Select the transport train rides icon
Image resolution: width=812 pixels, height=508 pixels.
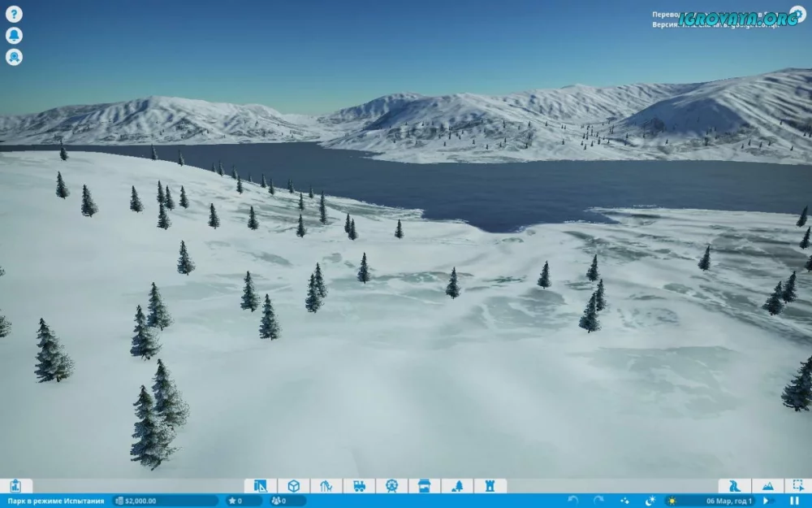coord(359,486)
